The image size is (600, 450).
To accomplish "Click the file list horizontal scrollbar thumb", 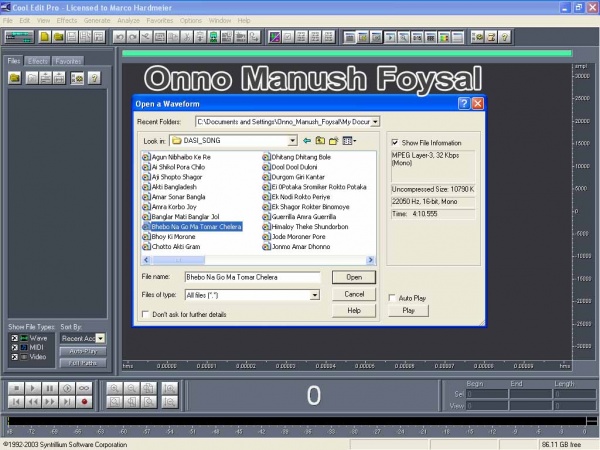I will [x=179, y=260].
